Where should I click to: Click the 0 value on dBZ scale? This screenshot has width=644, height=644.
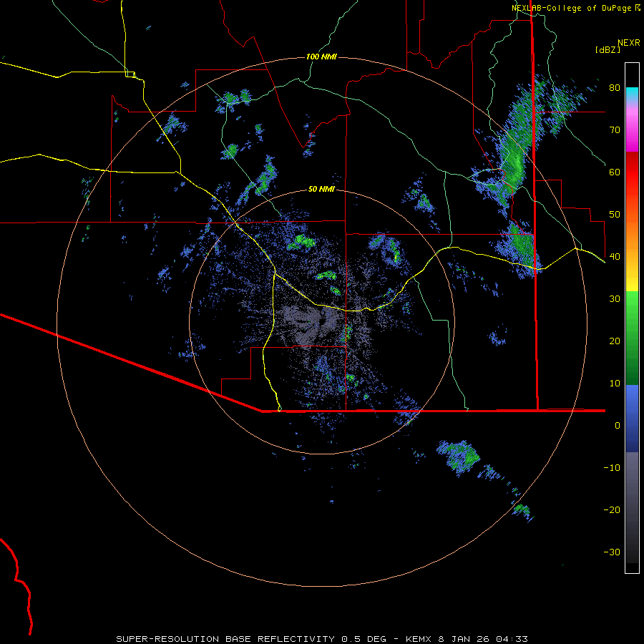coord(618,426)
